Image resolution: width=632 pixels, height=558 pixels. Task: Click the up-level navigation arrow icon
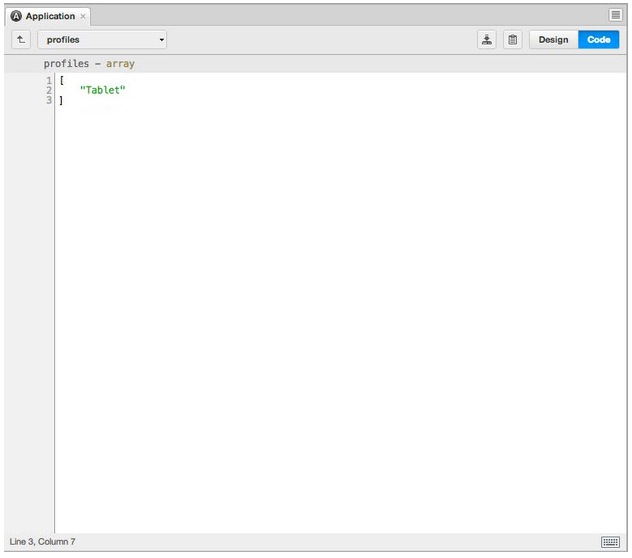click(21, 40)
